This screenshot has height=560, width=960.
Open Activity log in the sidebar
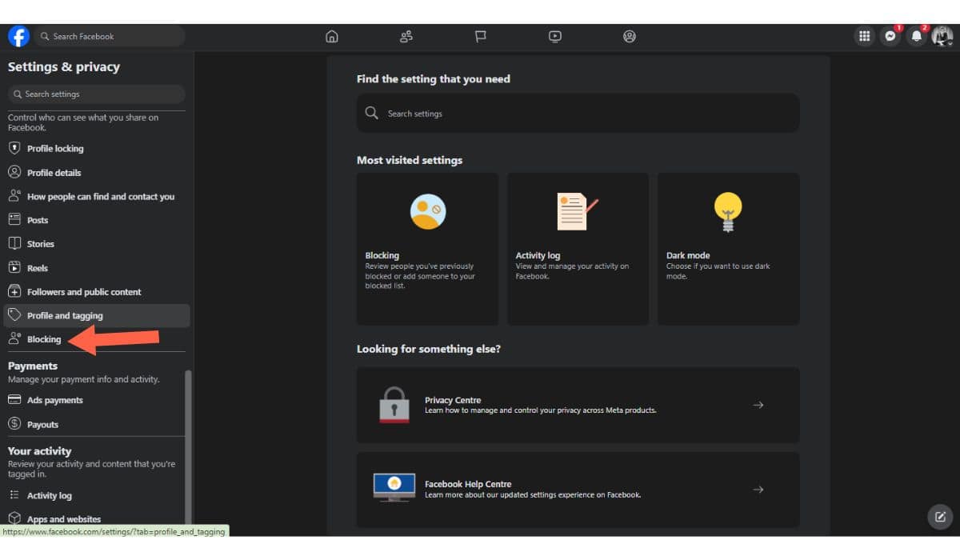tap(96, 496)
